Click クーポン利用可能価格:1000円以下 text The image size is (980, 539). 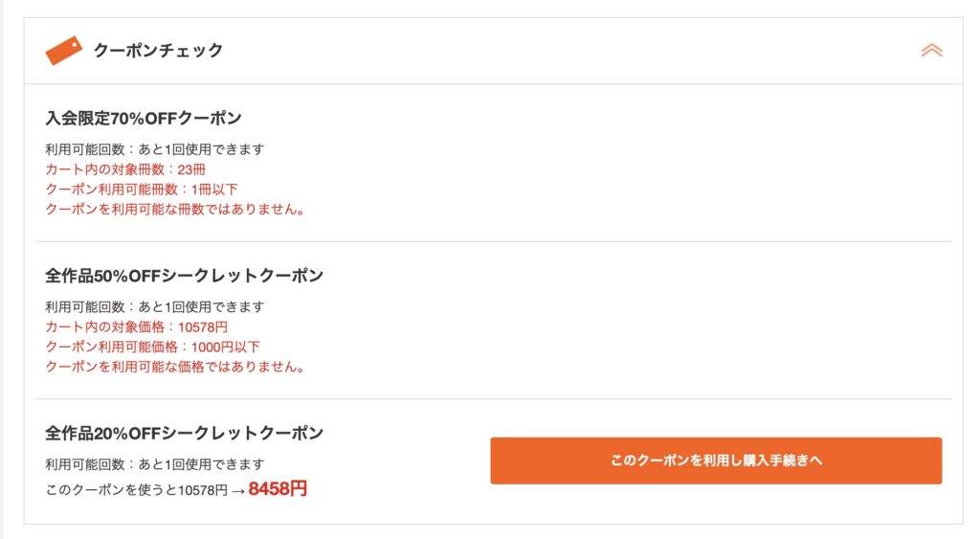coord(152,347)
